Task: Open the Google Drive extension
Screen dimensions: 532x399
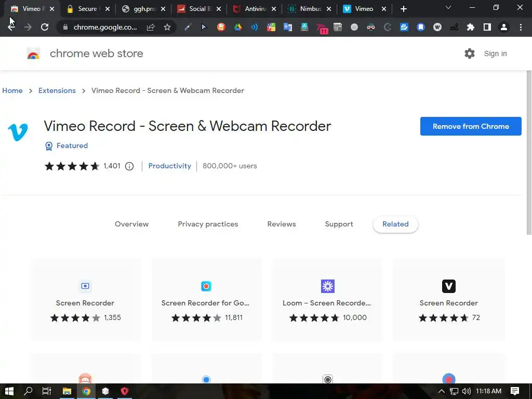Action: click(x=238, y=27)
